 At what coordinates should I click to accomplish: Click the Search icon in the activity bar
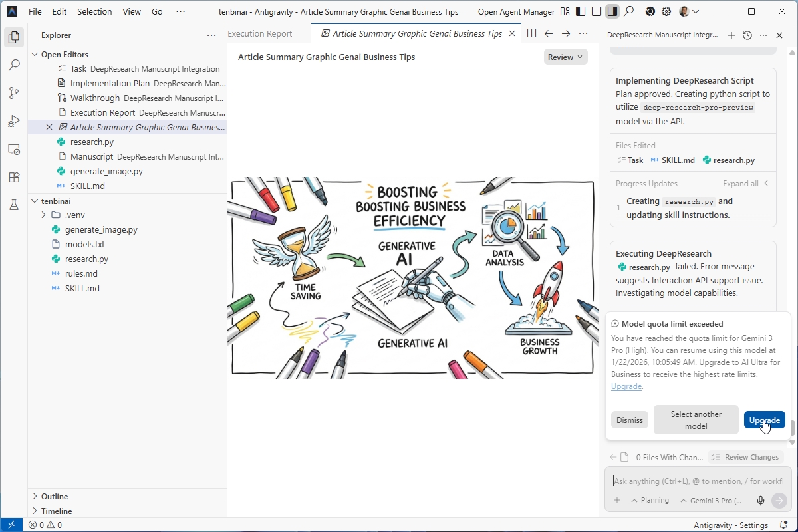click(x=14, y=65)
